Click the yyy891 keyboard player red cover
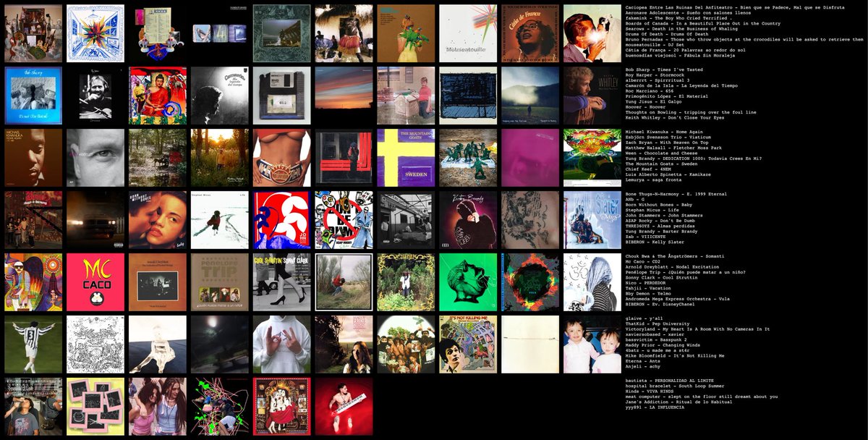This screenshot has height=440, width=868. [344, 407]
